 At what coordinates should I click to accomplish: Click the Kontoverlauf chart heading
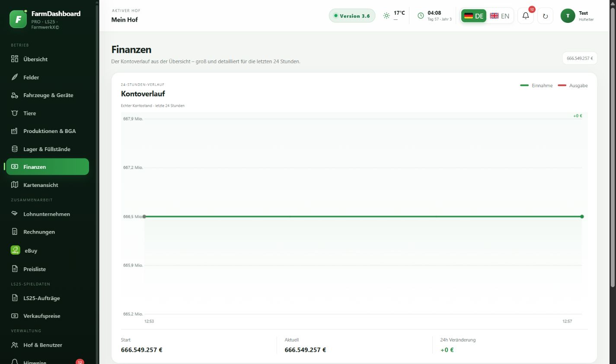(143, 94)
